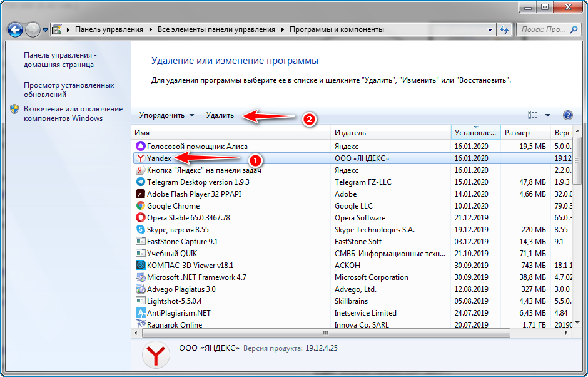Click Удалить in the toolbar

220,115
